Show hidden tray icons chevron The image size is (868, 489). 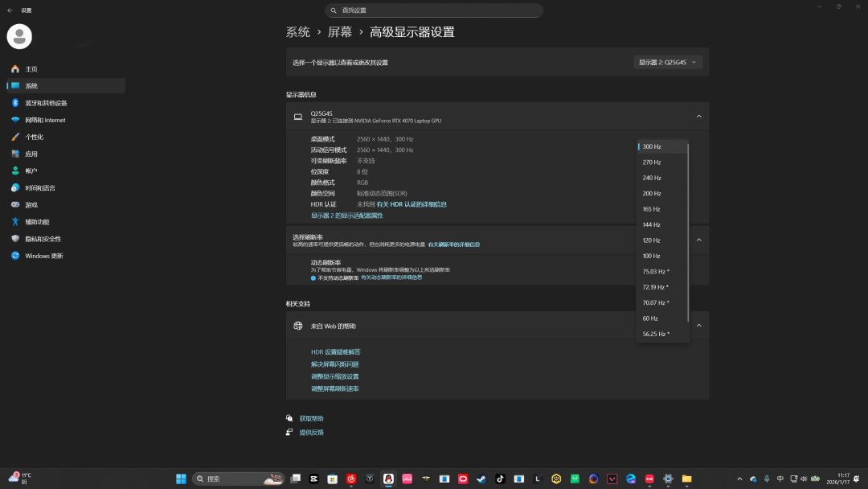(739, 479)
